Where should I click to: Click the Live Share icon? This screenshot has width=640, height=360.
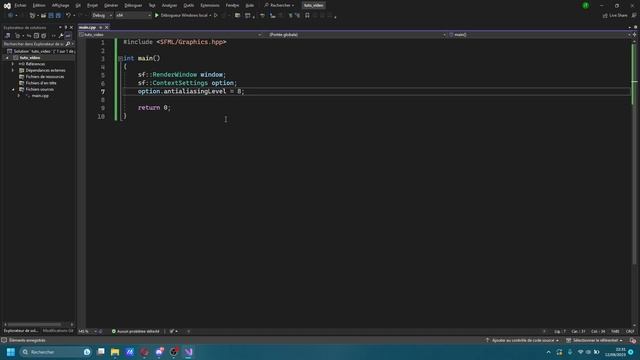tap(605, 16)
